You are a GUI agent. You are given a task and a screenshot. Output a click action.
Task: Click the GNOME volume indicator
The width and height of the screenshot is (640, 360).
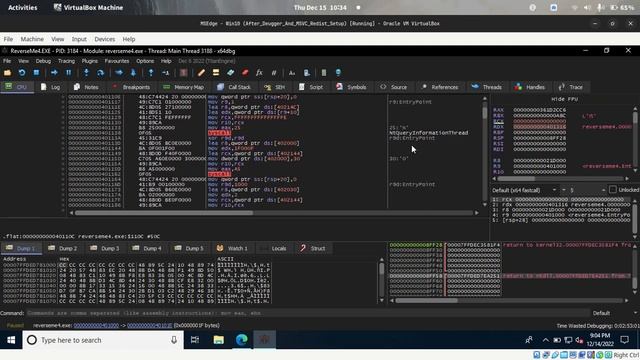[587, 7]
